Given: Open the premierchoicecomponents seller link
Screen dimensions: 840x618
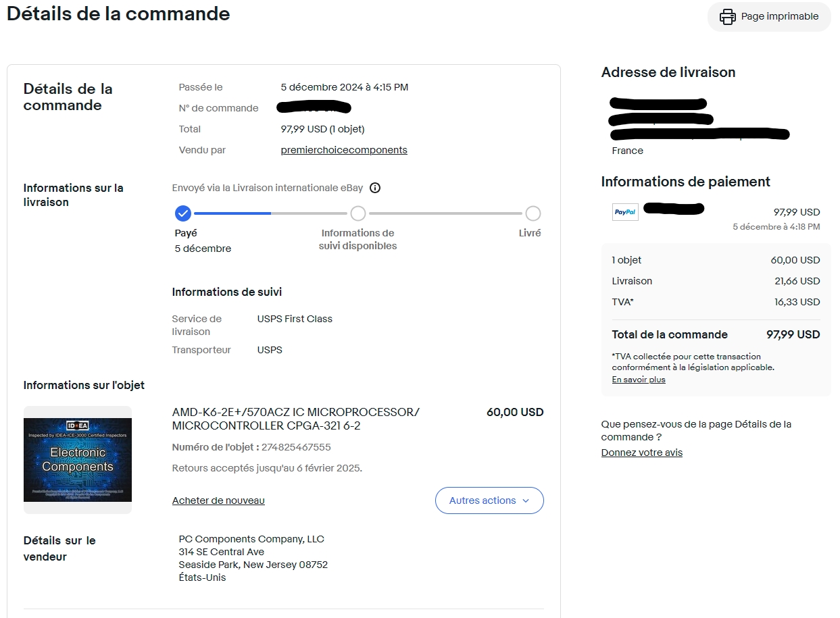Looking at the screenshot, I should (344, 150).
